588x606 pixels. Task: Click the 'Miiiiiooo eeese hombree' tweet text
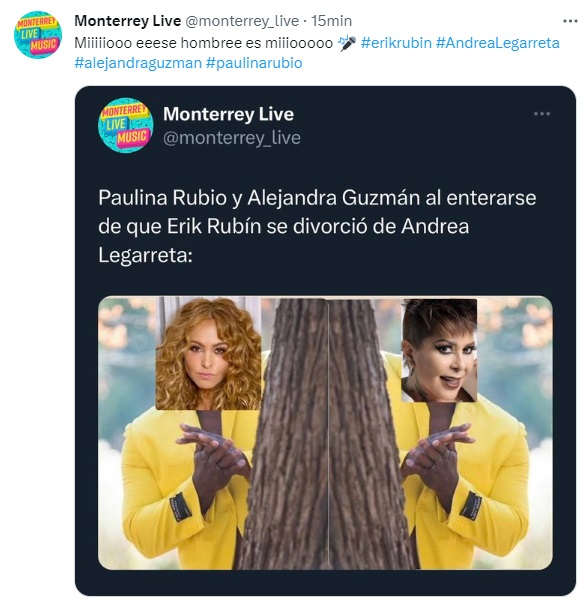pyautogui.click(x=203, y=43)
